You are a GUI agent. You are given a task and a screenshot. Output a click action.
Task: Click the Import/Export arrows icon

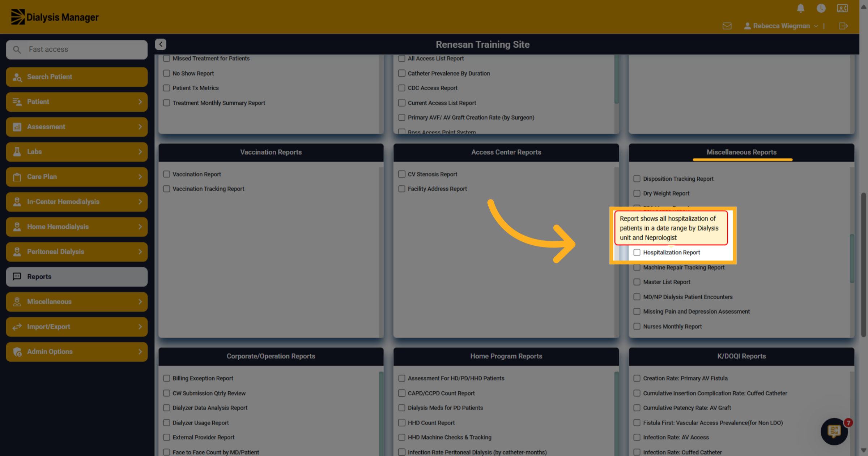(17, 327)
